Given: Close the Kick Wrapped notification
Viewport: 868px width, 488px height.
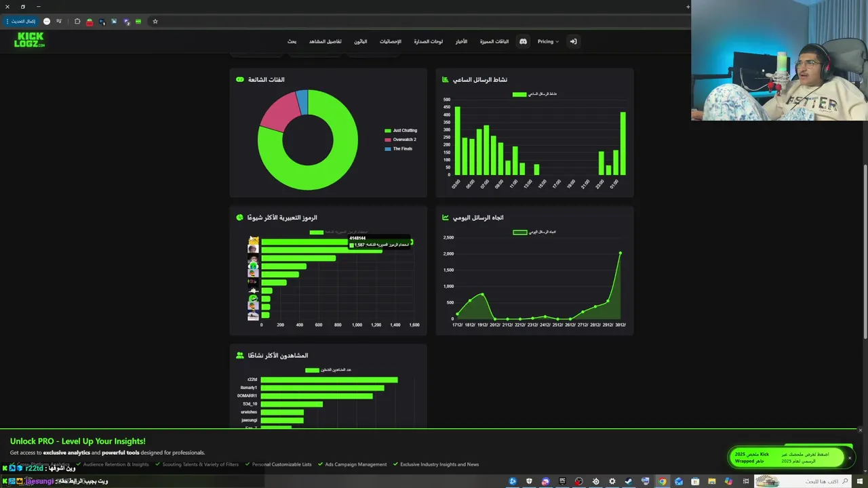Looking at the screenshot, I should pyautogui.click(x=850, y=457).
